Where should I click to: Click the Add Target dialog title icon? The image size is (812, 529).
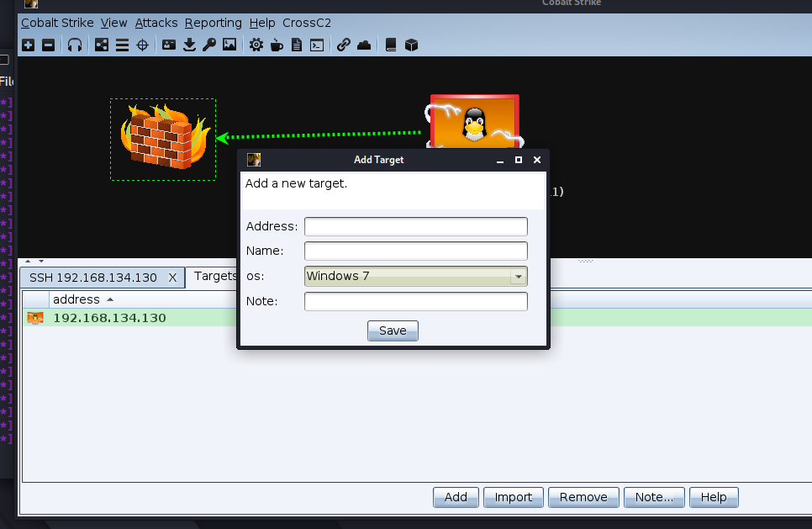[x=254, y=160]
